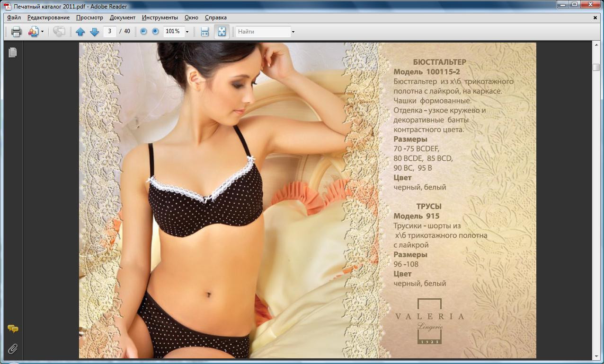Click the heading text "БЮСТГАЛЬТЕР"

440,62
